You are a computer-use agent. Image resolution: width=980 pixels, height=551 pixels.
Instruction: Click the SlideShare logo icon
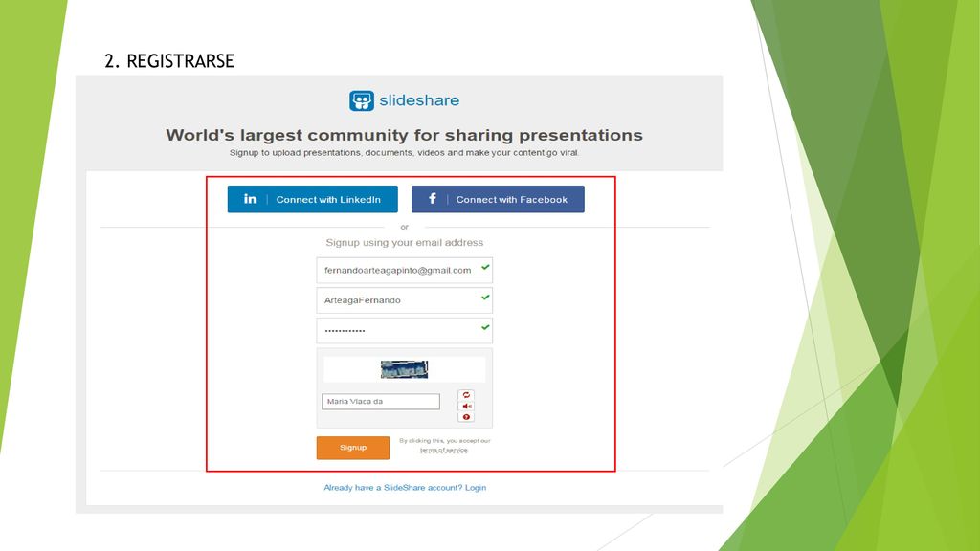coord(361,100)
